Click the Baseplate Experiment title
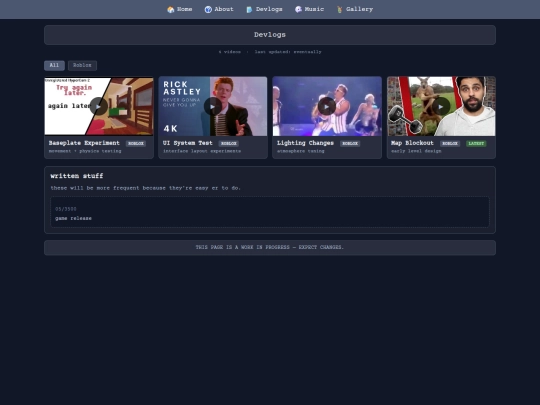Image resolution: width=540 pixels, height=405 pixels. coord(84,143)
